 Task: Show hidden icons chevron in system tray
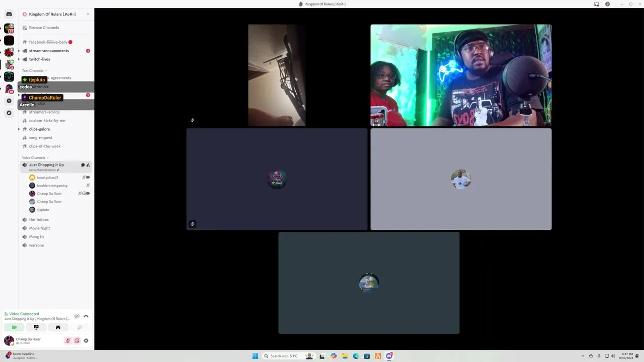(583, 356)
